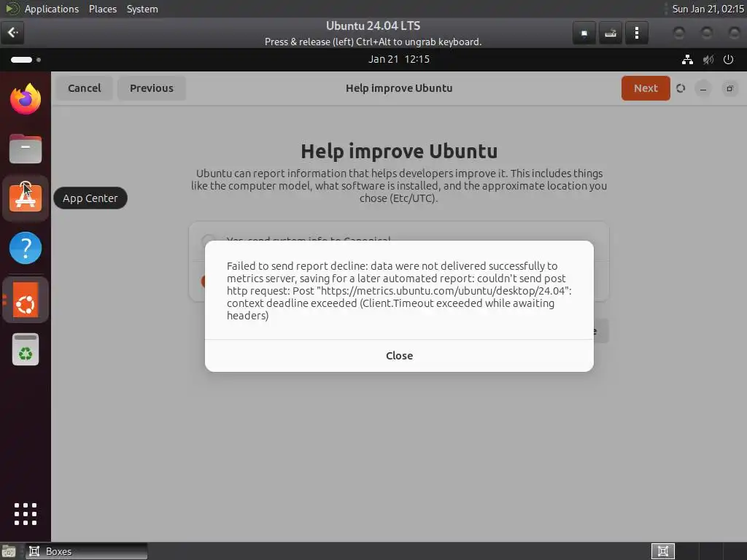Click the host clock Sun Jan 21

coord(708,9)
